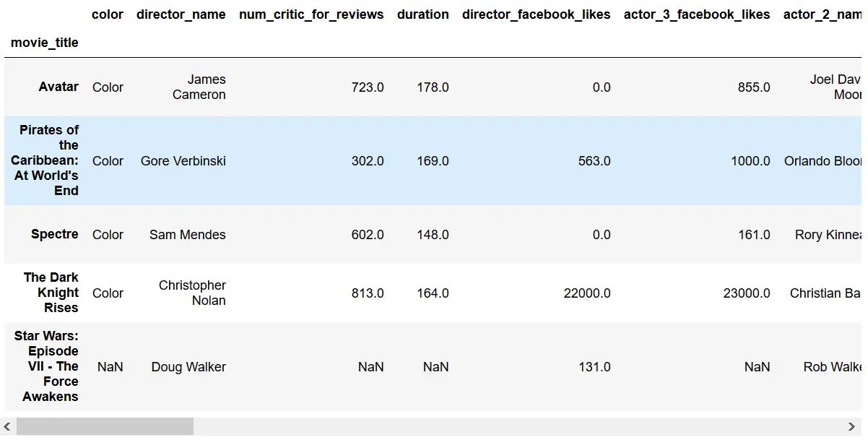
Task: Click the 148.0 duration cell
Action: click(433, 235)
